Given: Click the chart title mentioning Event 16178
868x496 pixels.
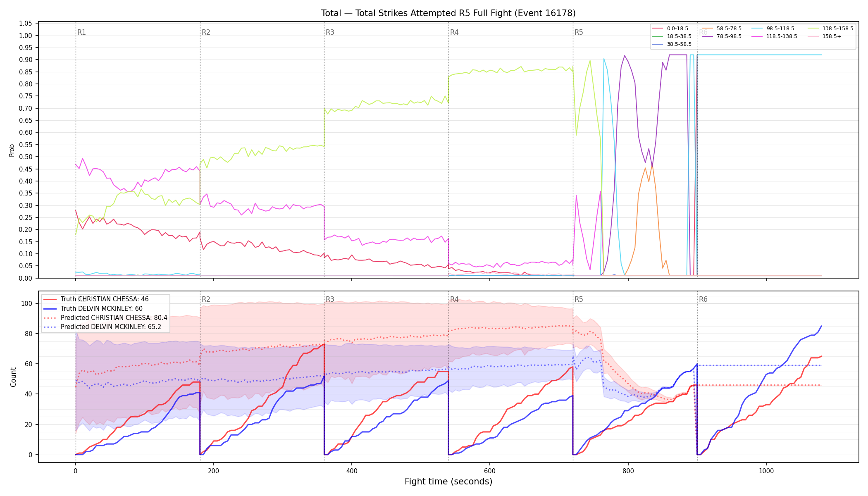Looking at the screenshot, I should (448, 13).
